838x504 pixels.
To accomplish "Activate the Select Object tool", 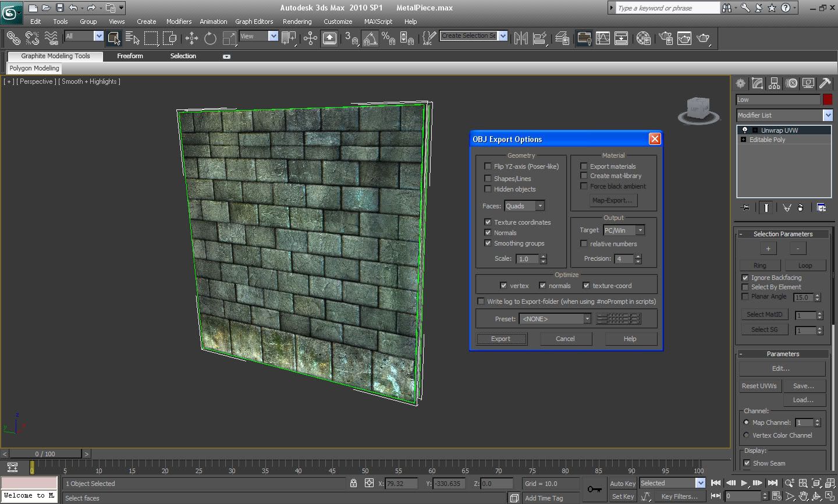I will [114, 38].
